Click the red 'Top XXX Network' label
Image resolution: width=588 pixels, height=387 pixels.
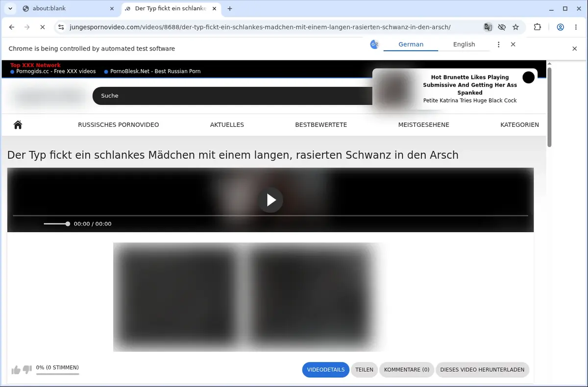35,65
